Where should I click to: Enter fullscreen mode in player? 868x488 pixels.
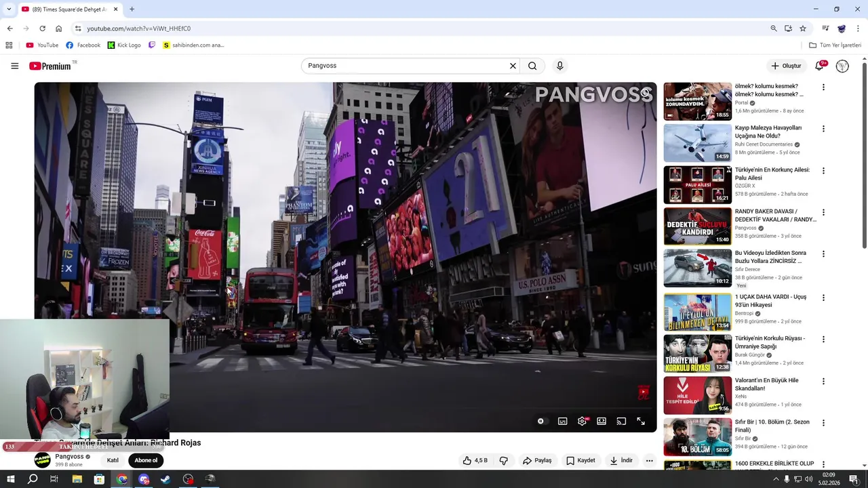coord(641,421)
